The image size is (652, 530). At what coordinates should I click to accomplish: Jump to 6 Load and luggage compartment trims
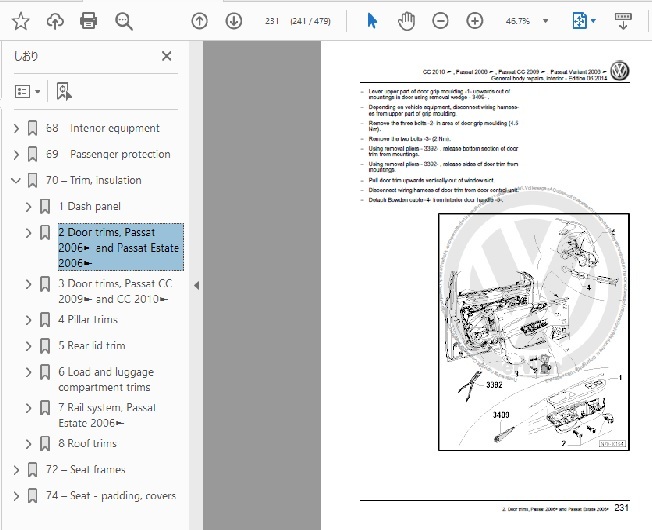click(x=106, y=379)
